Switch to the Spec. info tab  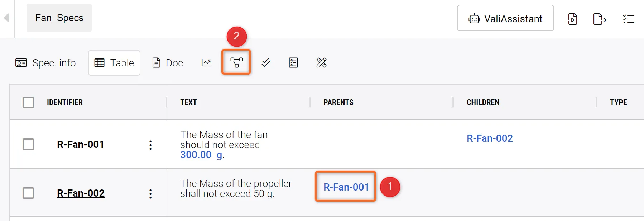pos(45,63)
